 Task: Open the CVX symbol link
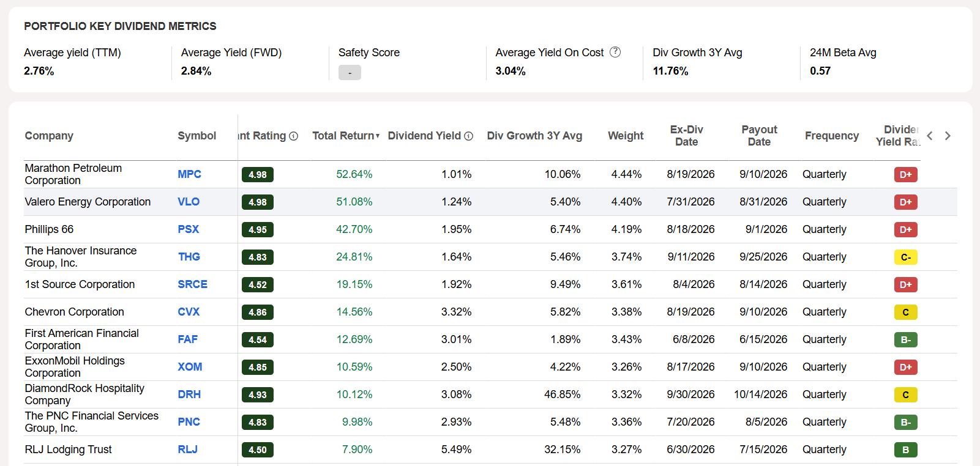189,312
